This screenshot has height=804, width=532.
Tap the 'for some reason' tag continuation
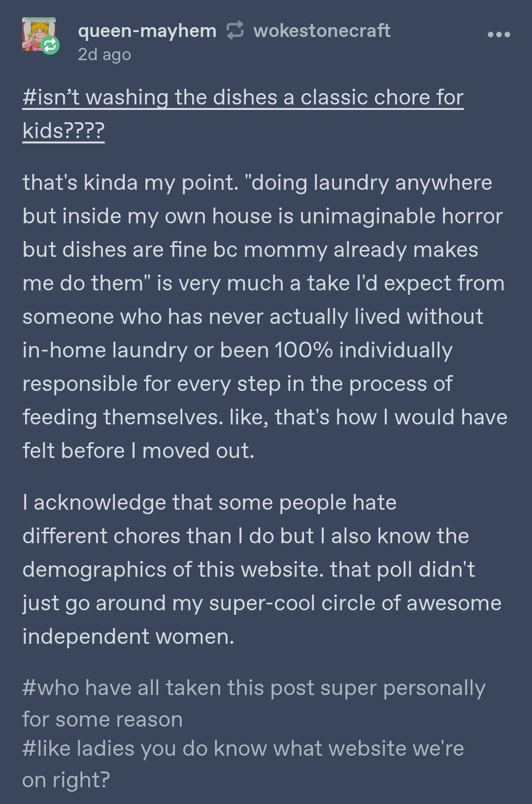click(102, 720)
